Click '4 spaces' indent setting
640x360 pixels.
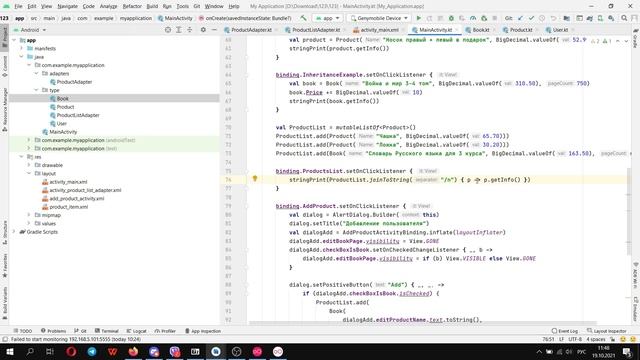pos(596,339)
